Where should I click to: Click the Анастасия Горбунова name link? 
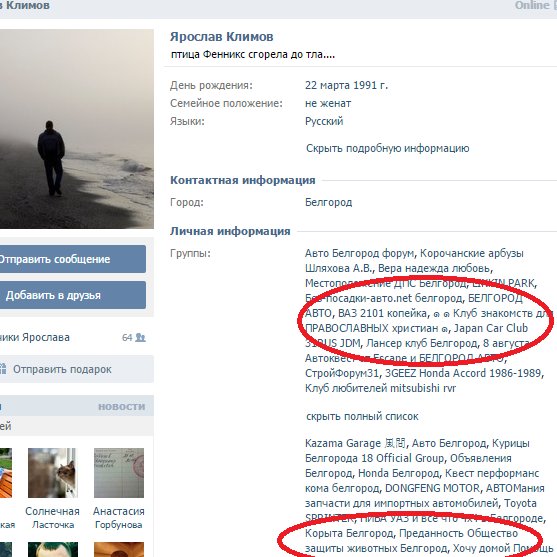click(119, 518)
